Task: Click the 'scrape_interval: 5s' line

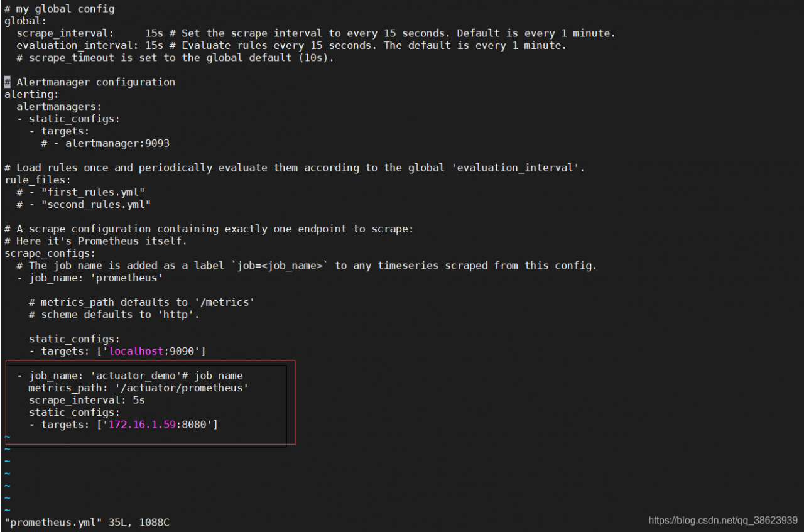Action: tap(87, 400)
